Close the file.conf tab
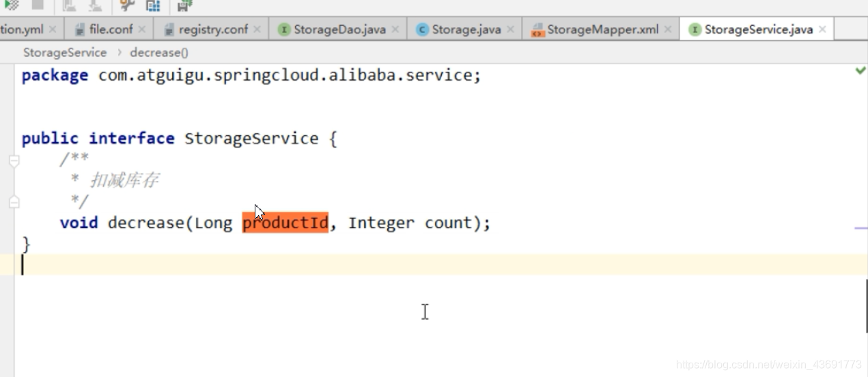Viewport: 868px width, 377px height. [142, 29]
